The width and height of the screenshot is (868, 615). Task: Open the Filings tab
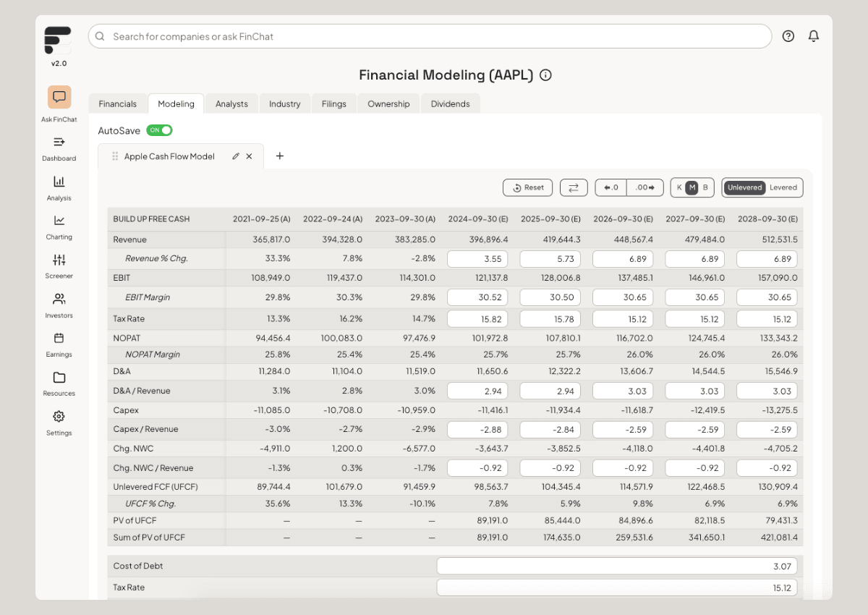[x=334, y=104]
